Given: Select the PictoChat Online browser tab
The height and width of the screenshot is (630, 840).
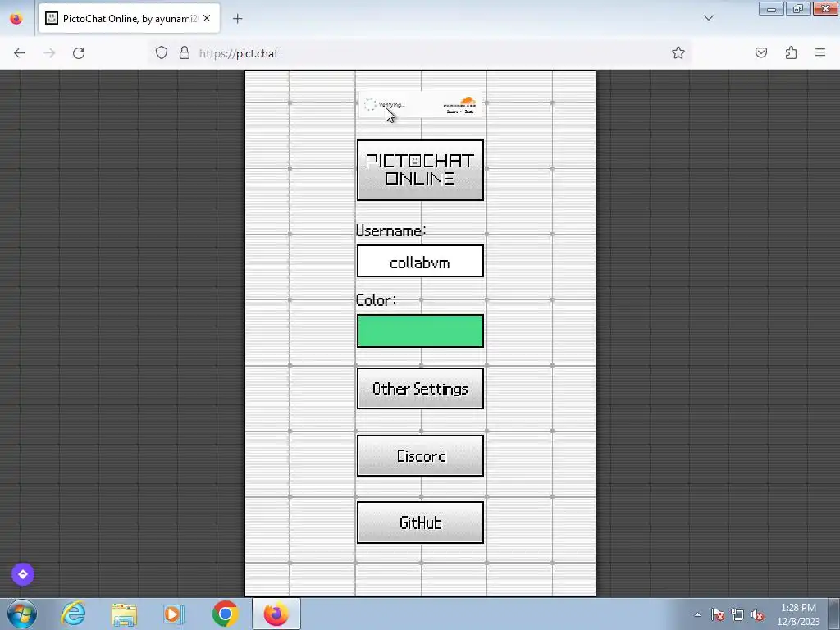Looking at the screenshot, I should pos(129,18).
